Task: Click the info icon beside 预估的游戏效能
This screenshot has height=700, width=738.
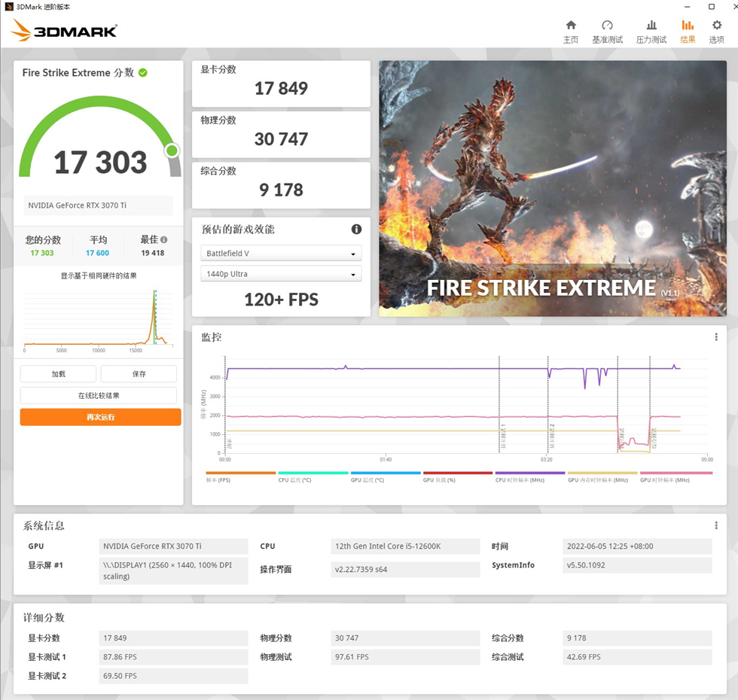Action: point(356,230)
